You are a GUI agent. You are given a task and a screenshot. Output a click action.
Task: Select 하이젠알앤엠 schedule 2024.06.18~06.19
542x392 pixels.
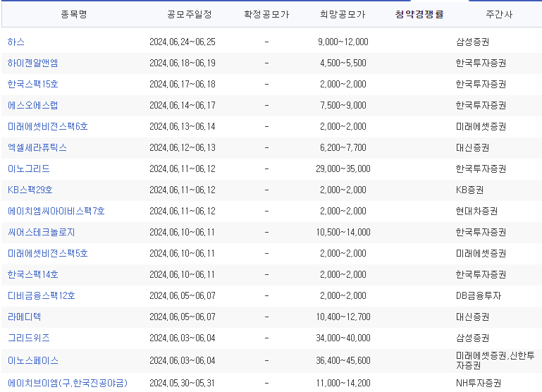click(183, 63)
